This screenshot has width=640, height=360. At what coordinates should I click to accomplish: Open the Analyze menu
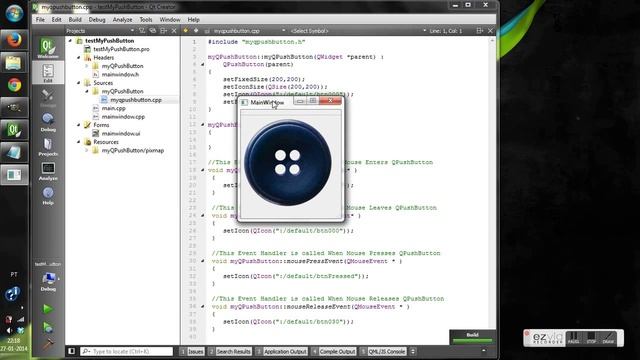[x=122, y=20]
